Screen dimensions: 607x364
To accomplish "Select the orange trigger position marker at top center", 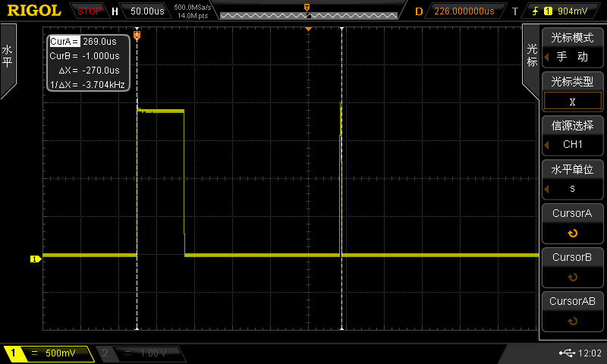I will click(x=308, y=28).
